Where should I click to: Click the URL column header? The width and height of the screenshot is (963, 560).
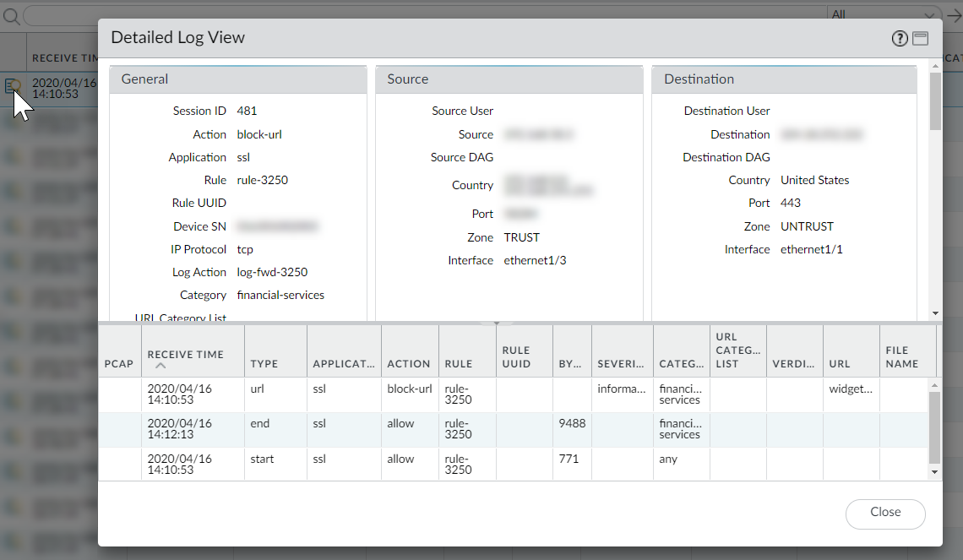tap(839, 363)
